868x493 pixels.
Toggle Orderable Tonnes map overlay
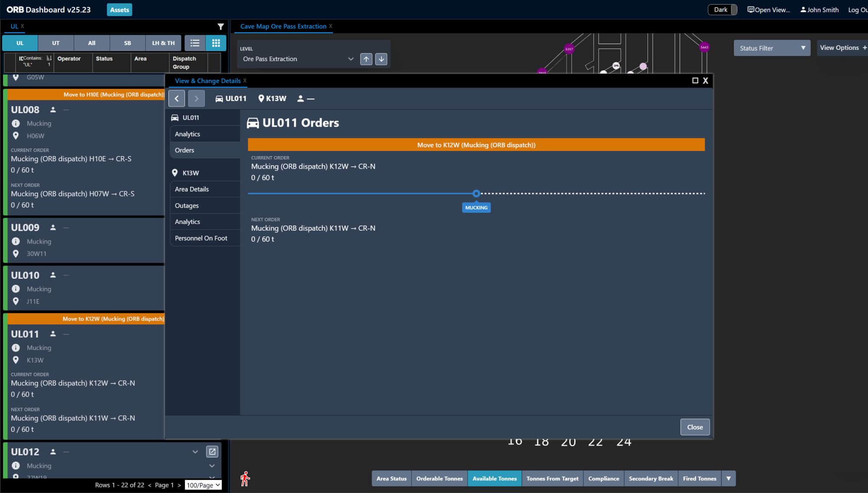[x=440, y=479]
